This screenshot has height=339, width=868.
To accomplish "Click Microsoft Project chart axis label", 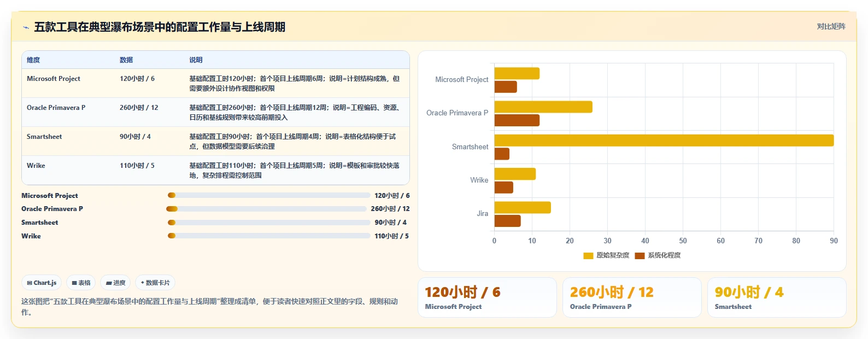I will tap(462, 79).
